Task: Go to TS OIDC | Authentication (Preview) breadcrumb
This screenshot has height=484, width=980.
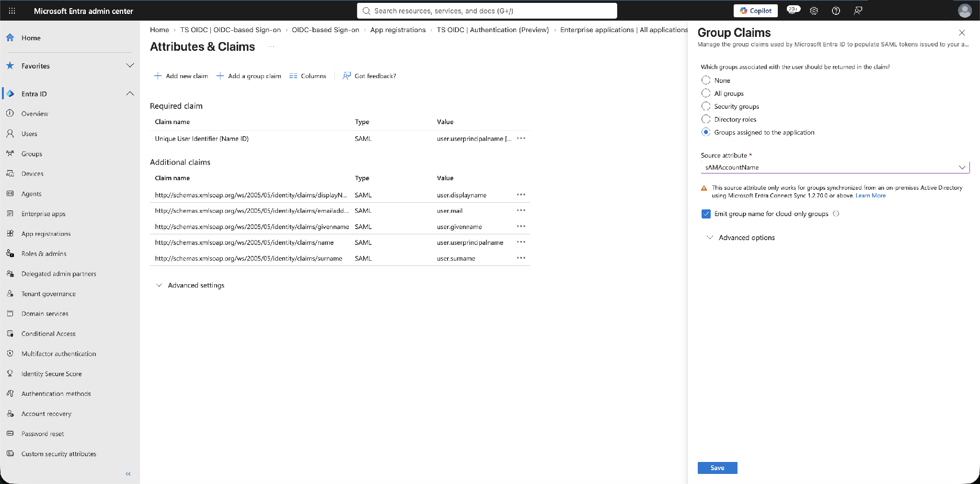Action: pyautogui.click(x=493, y=30)
